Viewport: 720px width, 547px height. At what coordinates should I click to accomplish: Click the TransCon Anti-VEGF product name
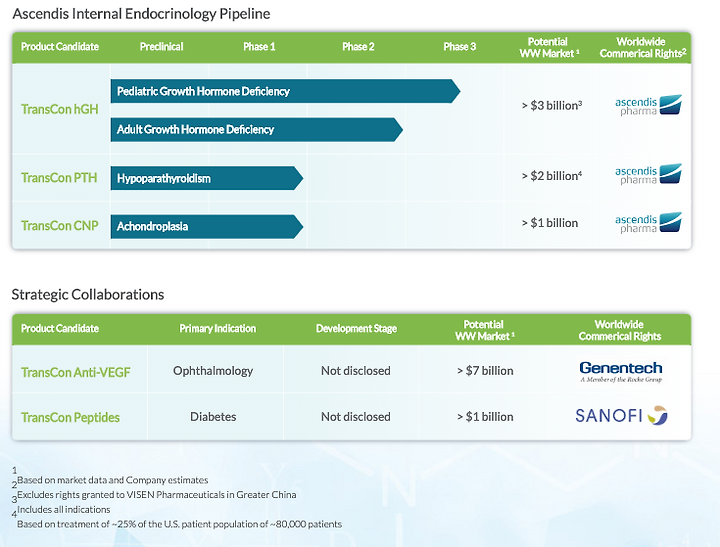pos(76,372)
